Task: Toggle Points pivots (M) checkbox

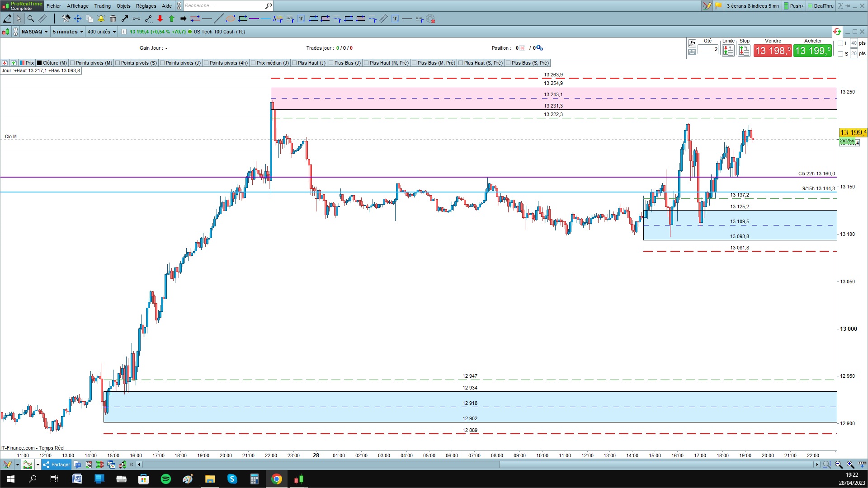Action: click(72, 63)
